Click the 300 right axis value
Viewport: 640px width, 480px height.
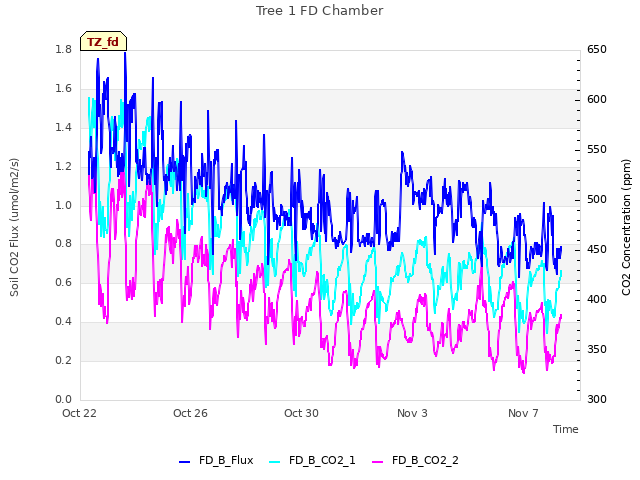tap(597, 399)
